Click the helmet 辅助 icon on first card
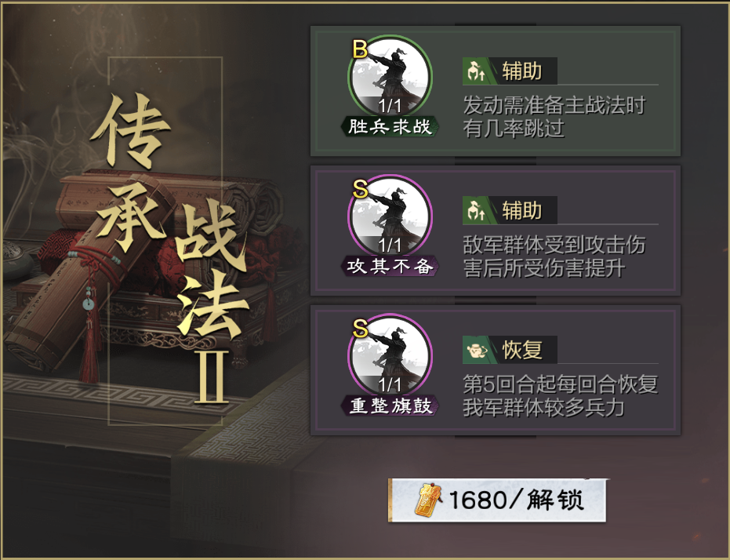The height and width of the screenshot is (560, 730). tap(476, 71)
